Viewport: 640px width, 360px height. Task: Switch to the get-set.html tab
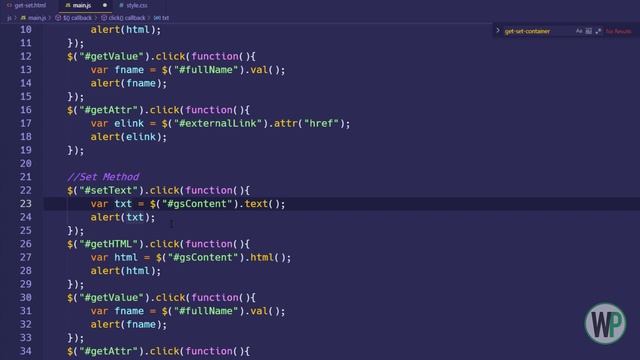click(x=27, y=5)
